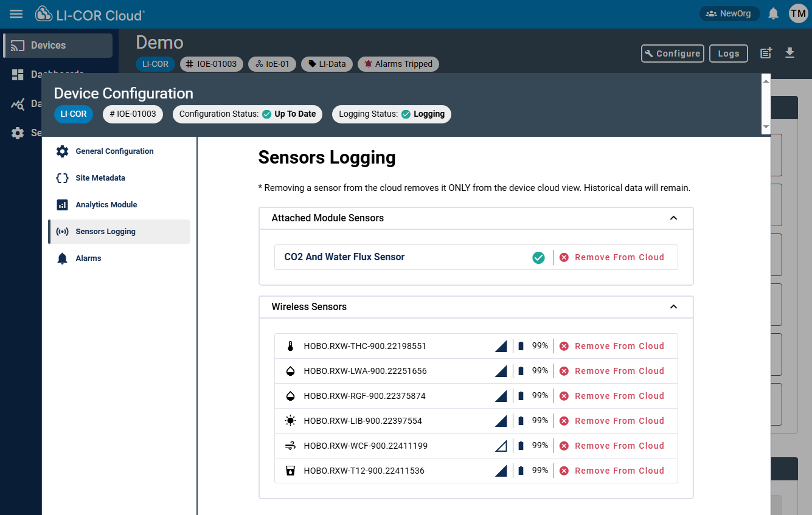Open the navigation hamburger menu

pos(16,13)
